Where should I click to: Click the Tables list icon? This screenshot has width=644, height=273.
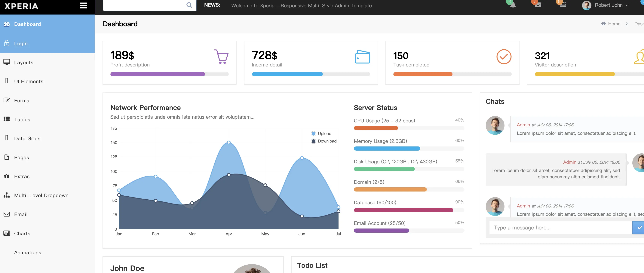pos(7,119)
